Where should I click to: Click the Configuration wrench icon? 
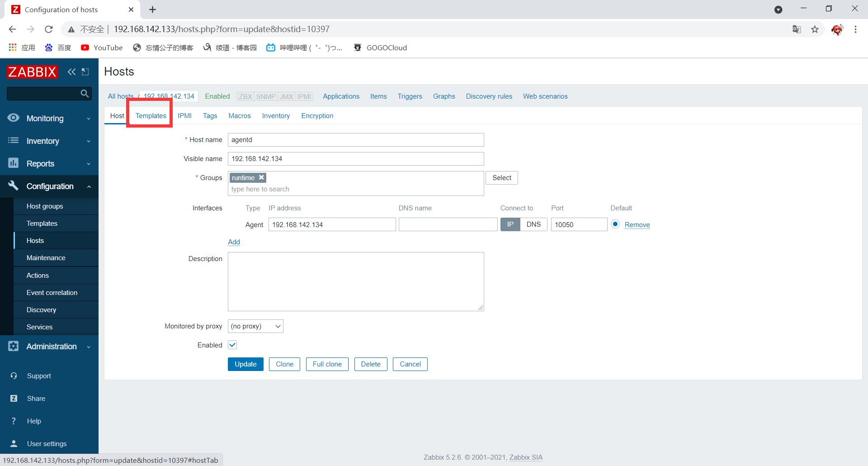click(x=14, y=185)
